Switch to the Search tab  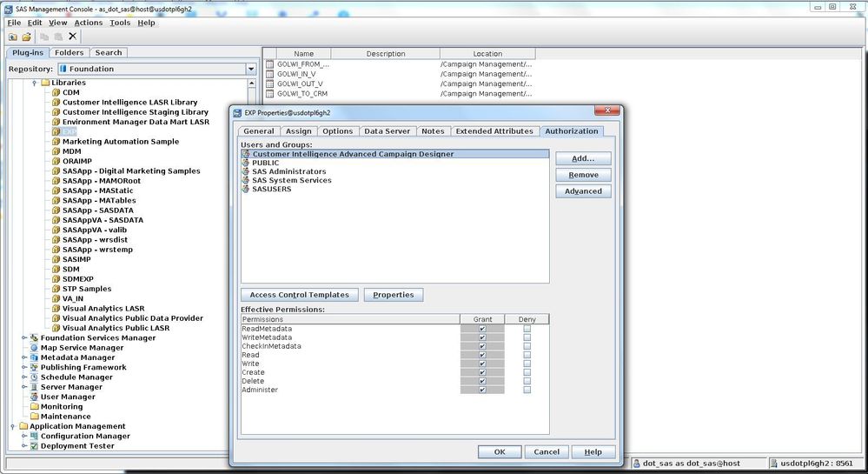pyautogui.click(x=109, y=53)
